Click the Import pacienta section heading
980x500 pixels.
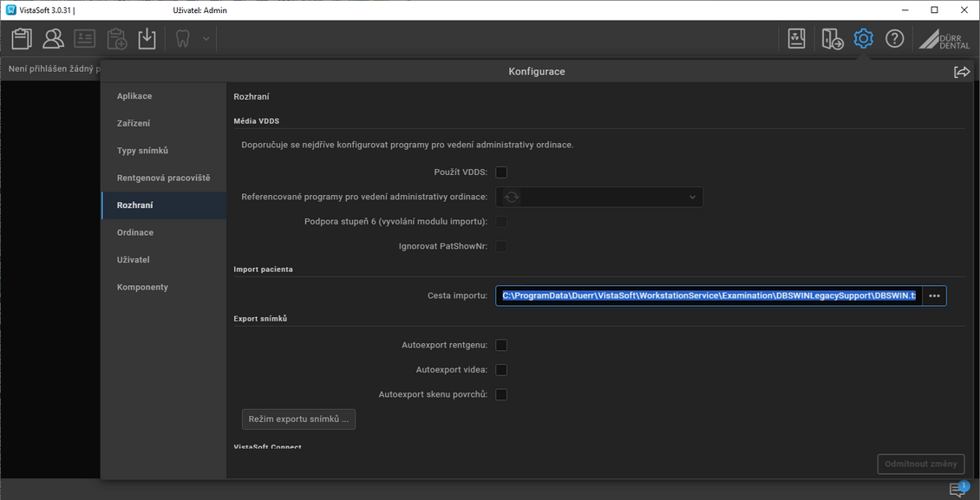(263, 269)
